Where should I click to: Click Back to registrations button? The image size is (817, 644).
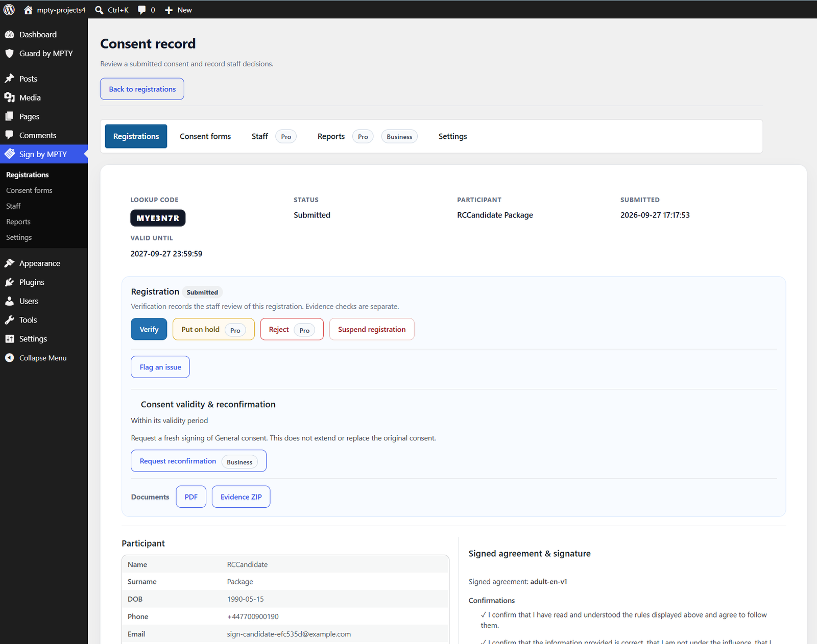(142, 89)
